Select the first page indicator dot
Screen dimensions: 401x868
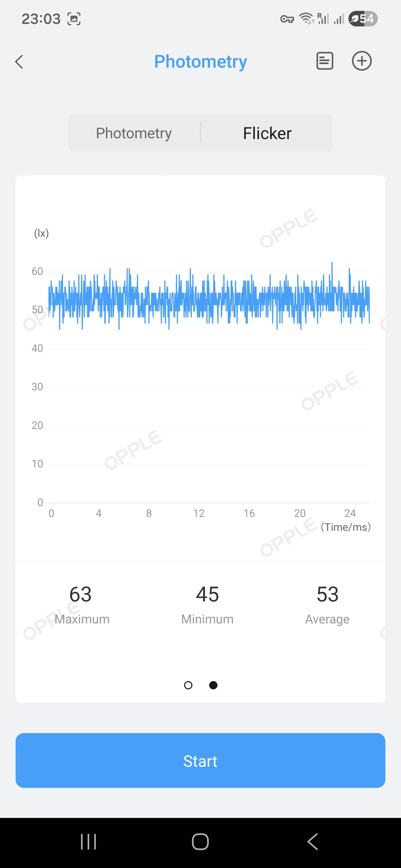(188, 685)
